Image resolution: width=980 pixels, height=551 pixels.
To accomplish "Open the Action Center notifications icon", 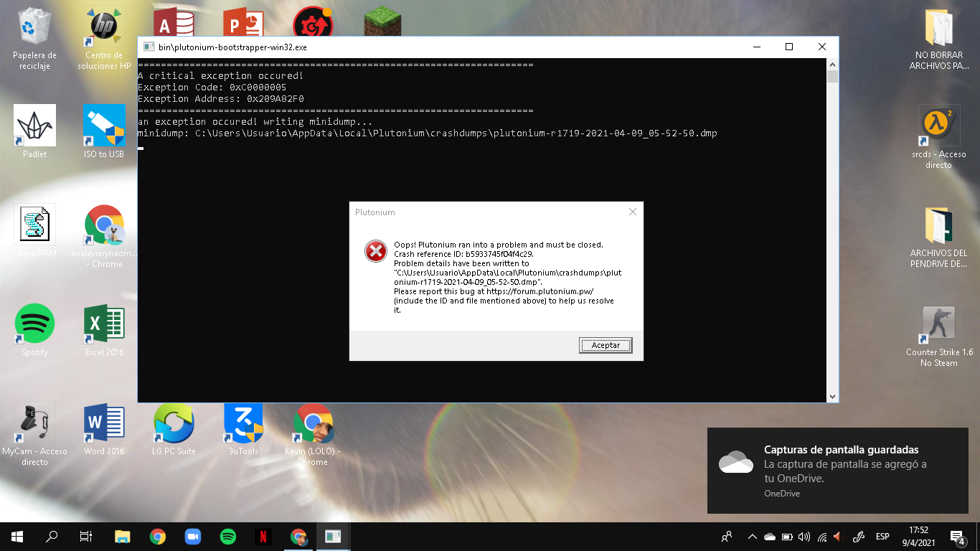I will click(x=958, y=537).
